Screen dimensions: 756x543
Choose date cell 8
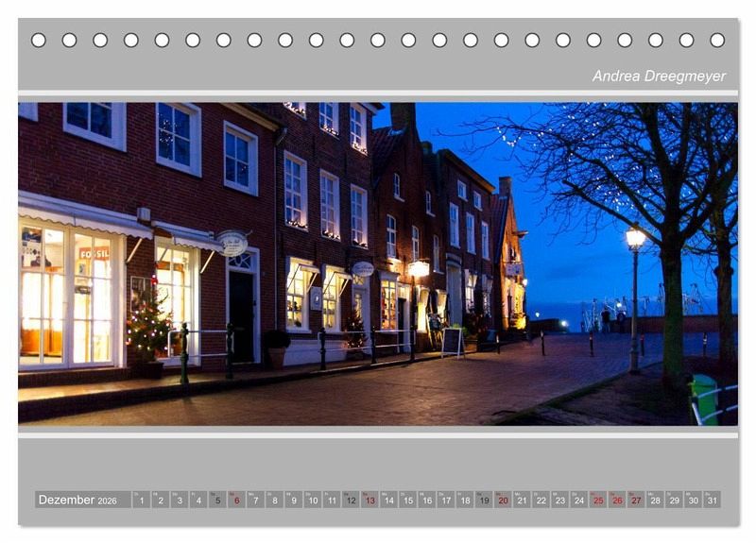[x=275, y=500]
